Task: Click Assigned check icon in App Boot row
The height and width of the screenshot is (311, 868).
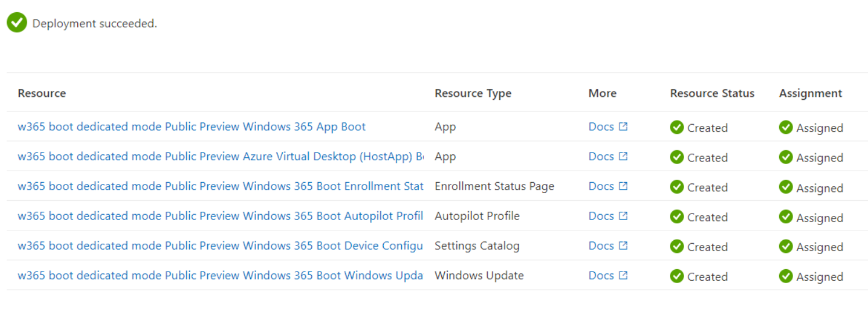Action: [x=786, y=127]
